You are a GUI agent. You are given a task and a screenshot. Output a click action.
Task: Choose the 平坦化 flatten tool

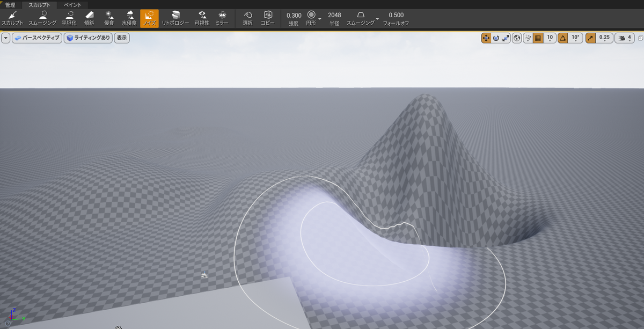click(69, 18)
